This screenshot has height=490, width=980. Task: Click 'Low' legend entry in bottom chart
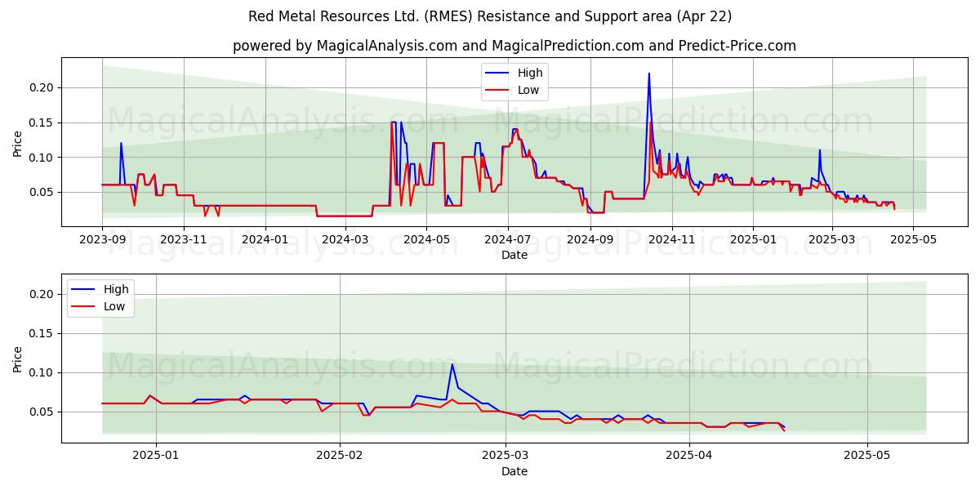(x=114, y=306)
